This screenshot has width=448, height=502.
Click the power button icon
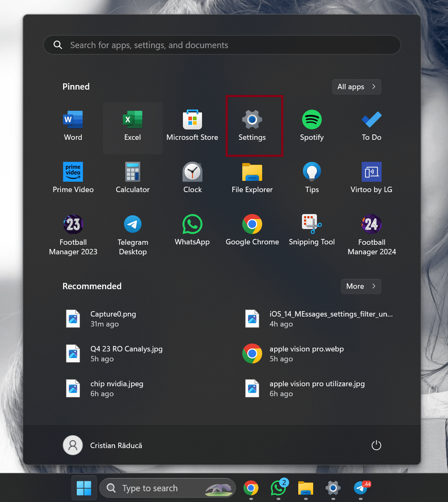pyautogui.click(x=376, y=446)
